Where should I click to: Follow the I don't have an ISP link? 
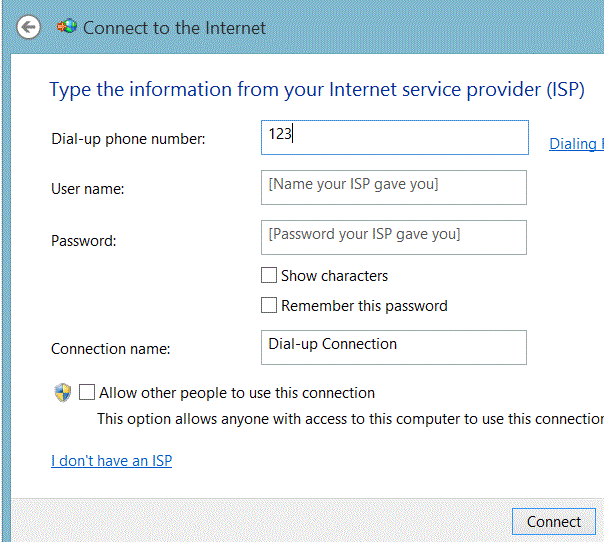tap(111, 461)
